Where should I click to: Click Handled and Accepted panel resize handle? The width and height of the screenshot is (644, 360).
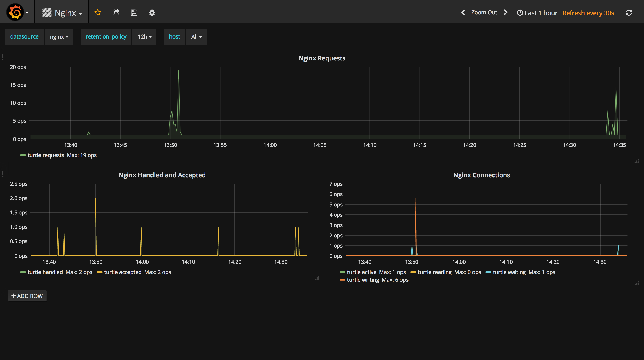tap(317, 278)
